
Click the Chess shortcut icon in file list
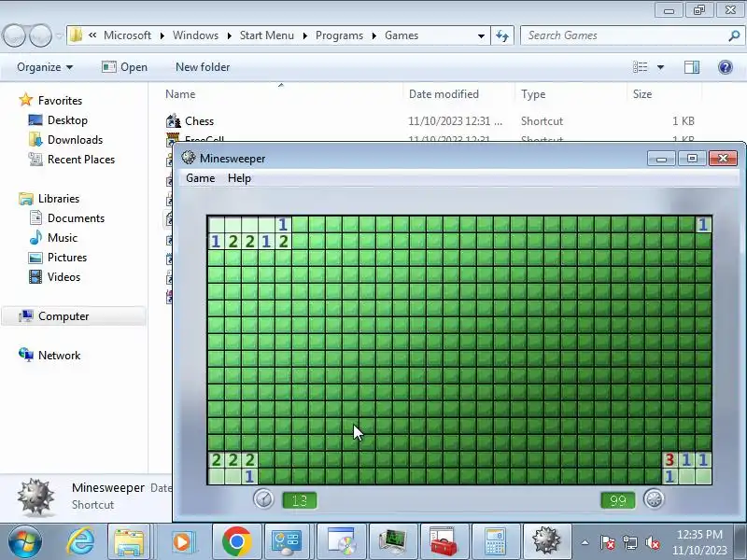pyautogui.click(x=173, y=121)
